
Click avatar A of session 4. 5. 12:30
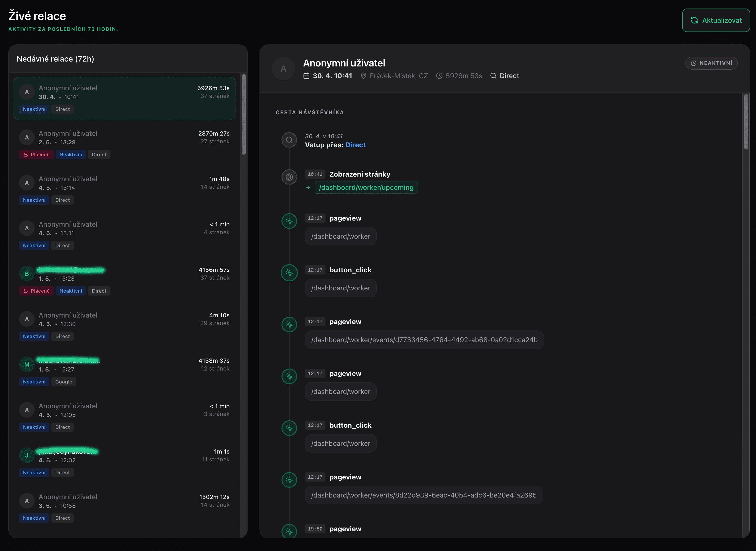(x=27, y=319)
